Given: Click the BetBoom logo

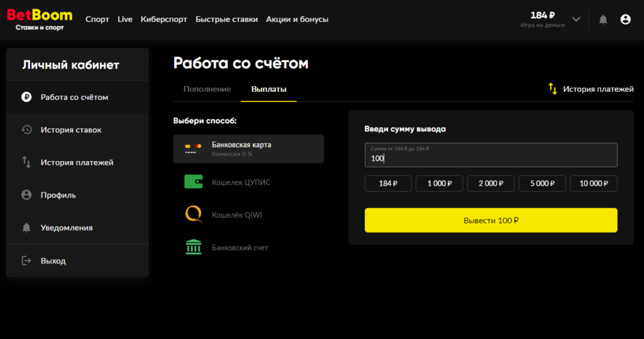Looking at the screenshot, I should pyautogui.click(x=40, y=19).
